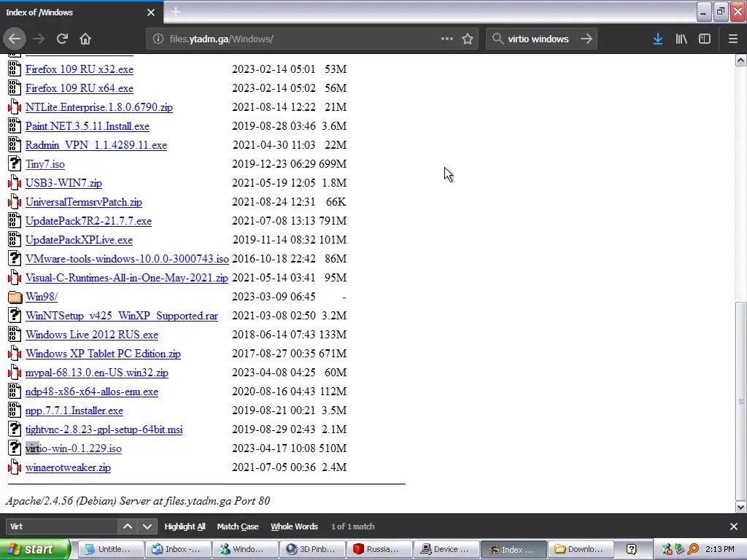The width and height of the screenshot is (747, 560).
Task: Open the page actions menu
Action: click(447, 39)
